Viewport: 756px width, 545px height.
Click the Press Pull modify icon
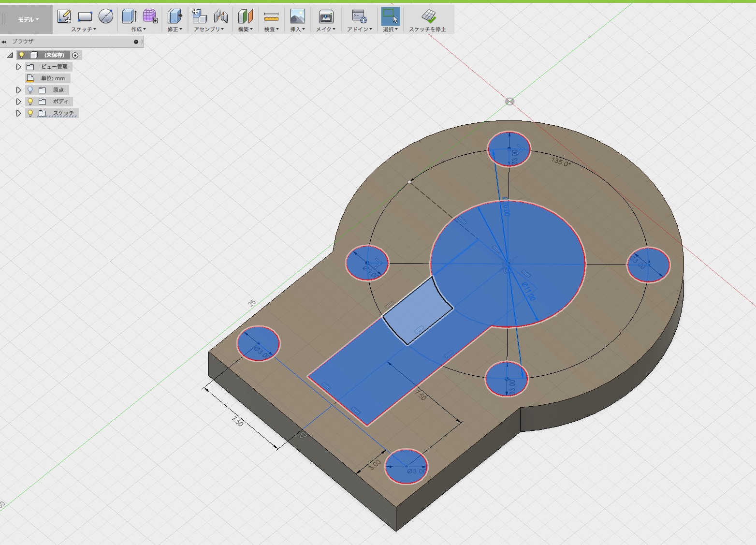tap(174, 16)
